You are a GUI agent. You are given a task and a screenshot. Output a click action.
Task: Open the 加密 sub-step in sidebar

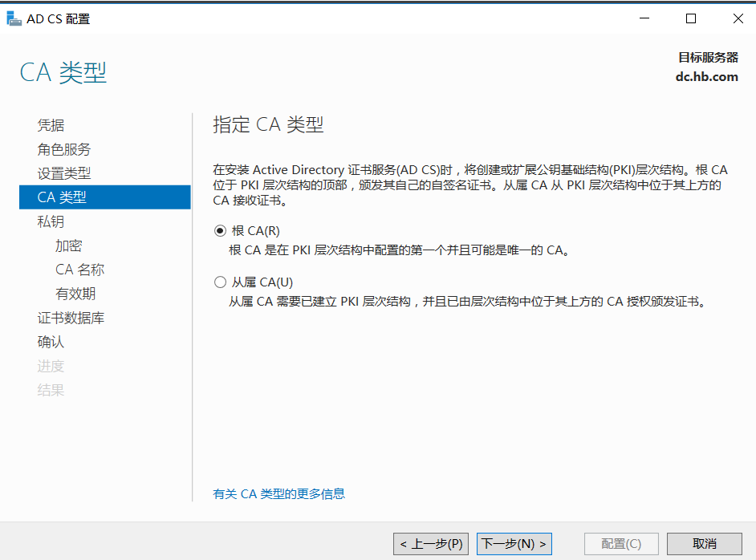68,246
